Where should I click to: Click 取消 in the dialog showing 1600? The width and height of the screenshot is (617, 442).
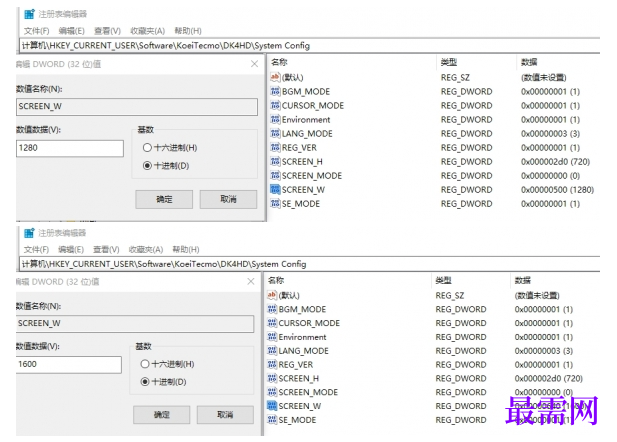tap(225, 414)
